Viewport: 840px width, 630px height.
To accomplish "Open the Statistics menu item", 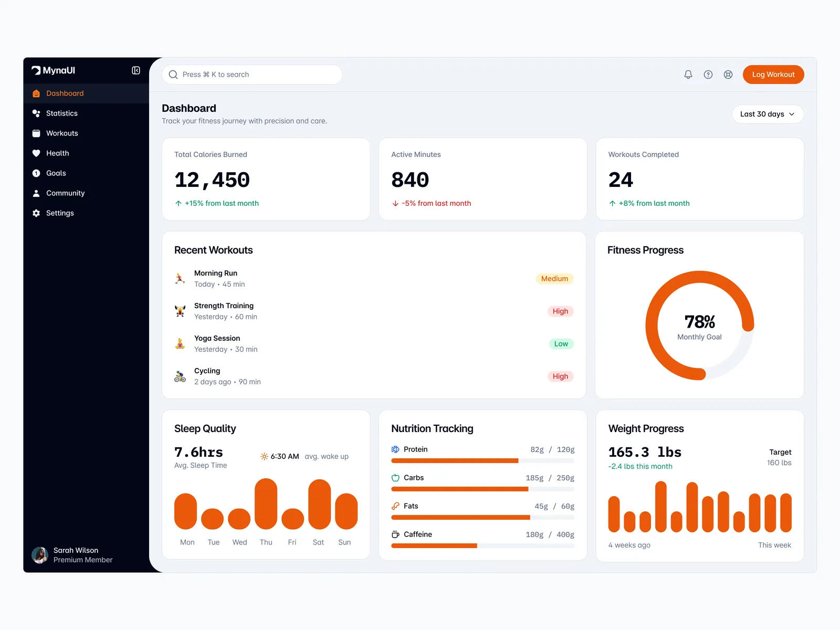I will click(61, 113).
